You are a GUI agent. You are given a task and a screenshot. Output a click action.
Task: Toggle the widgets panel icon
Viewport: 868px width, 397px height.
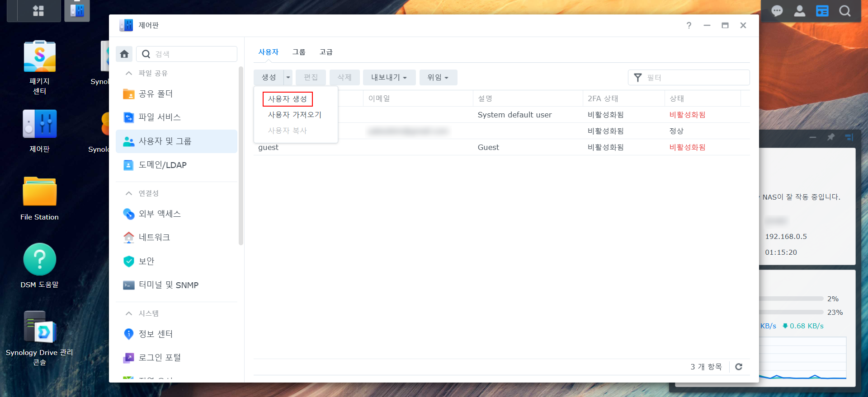tap(822, 11)
